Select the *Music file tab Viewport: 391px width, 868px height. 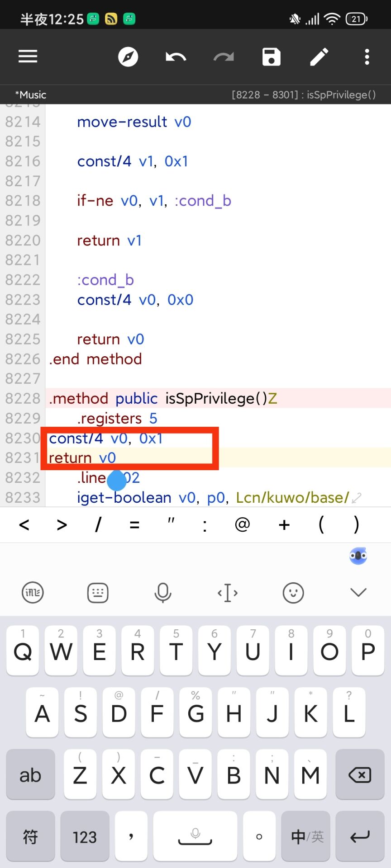31,95
